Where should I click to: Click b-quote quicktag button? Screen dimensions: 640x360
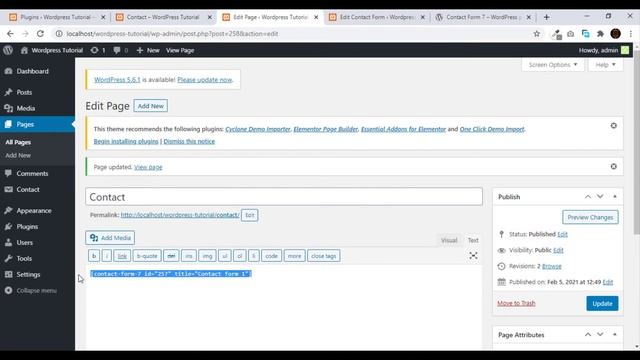point(147,256)
